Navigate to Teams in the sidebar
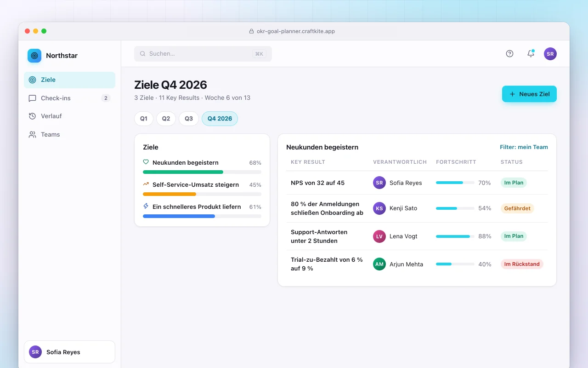Screen dimensions: 588x368 69,134
